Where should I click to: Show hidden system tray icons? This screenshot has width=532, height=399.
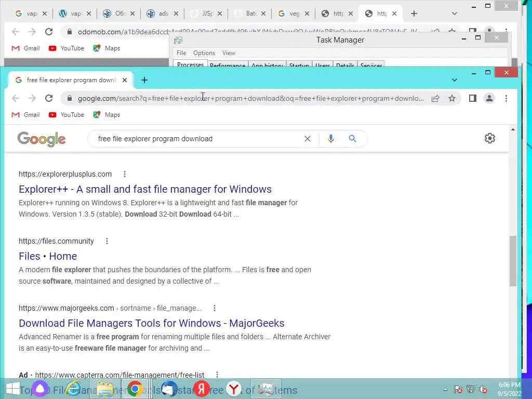coord(445,389)
